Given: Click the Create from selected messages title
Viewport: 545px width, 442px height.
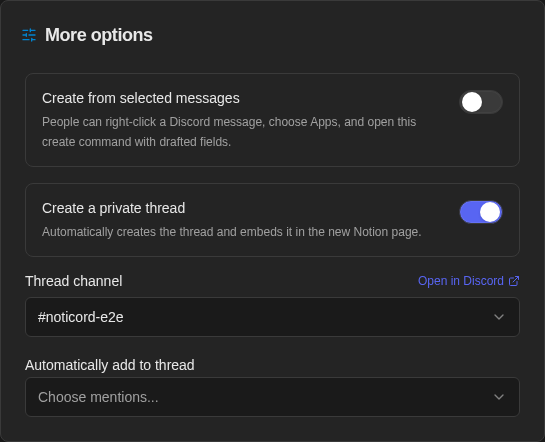Looking at the screenshot, I should [141, 98].
